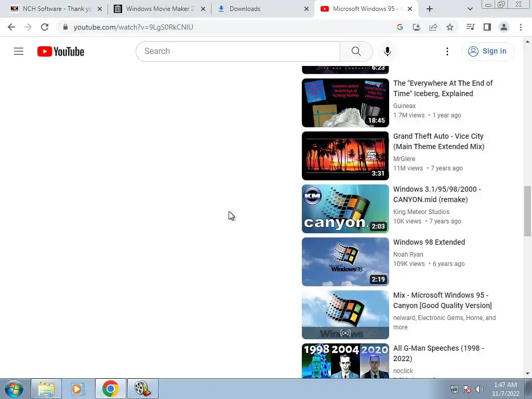Click the install/download page icon in address bar

[x=416, y=27]
